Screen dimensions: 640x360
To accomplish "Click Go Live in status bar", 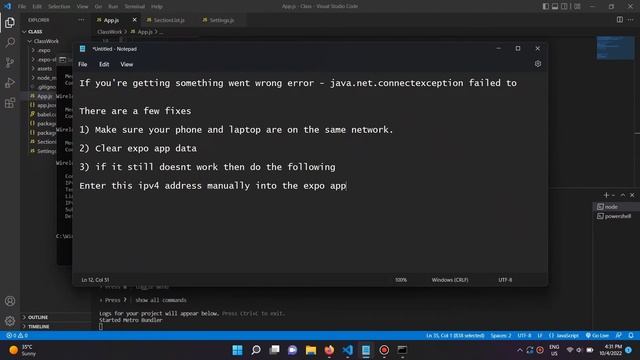I will coord(597,335).
